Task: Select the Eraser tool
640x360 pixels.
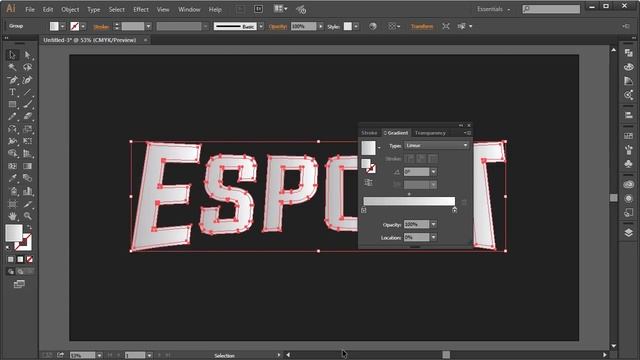Action: [x=27, y=117]
